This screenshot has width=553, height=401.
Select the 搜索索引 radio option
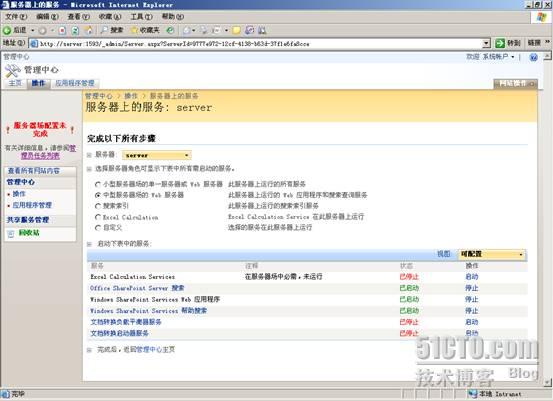[x=98, y=206]
